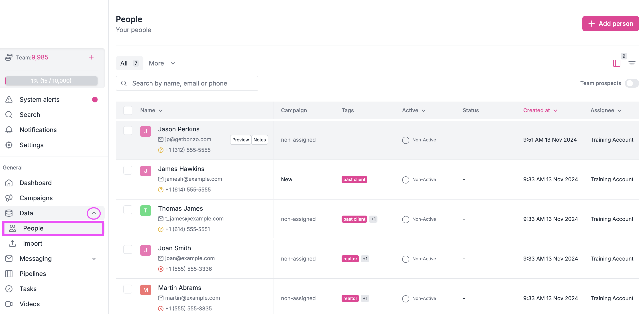Show Thomas James extra tags +1

[x=373, y=219]
